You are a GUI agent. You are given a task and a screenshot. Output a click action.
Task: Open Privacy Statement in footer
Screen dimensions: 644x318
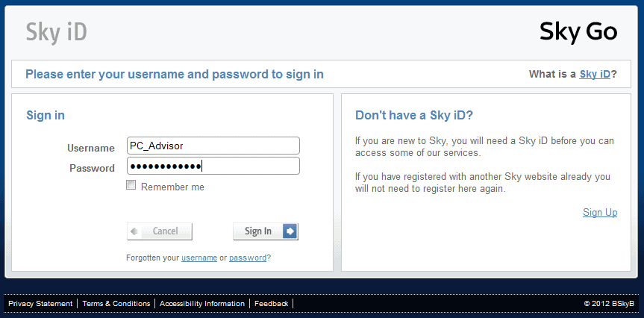pos(40,304)
